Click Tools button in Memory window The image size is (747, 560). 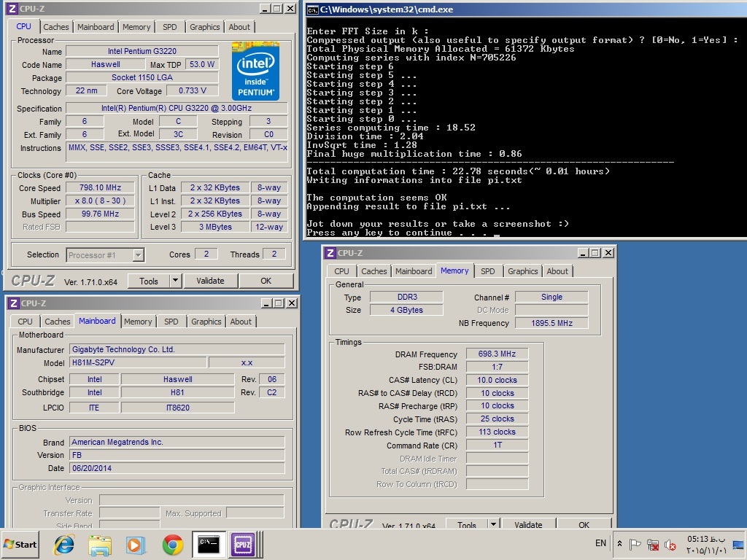467,524
